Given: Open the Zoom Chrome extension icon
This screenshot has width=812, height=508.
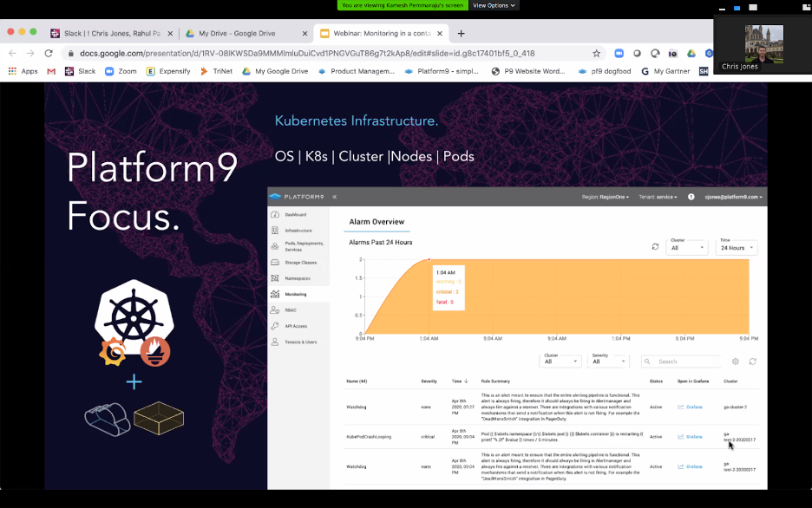Looking at the screenshot, I should tap(619, 53).
